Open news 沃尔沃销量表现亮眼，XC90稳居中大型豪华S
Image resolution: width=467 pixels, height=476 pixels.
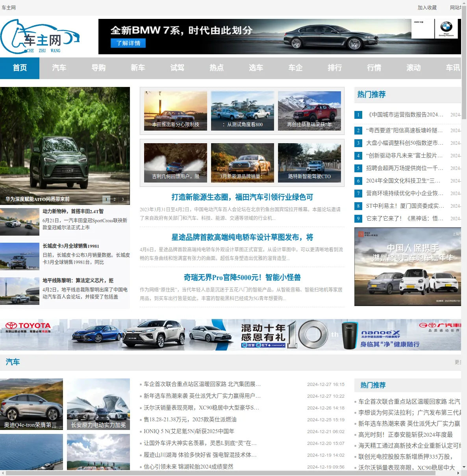[201, 408]
